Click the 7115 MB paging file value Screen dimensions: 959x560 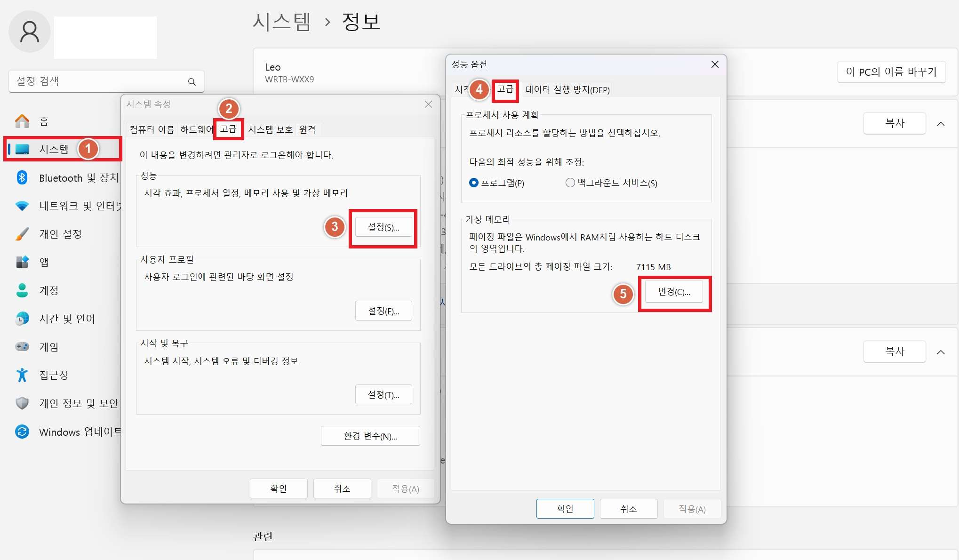pos(653,267)
